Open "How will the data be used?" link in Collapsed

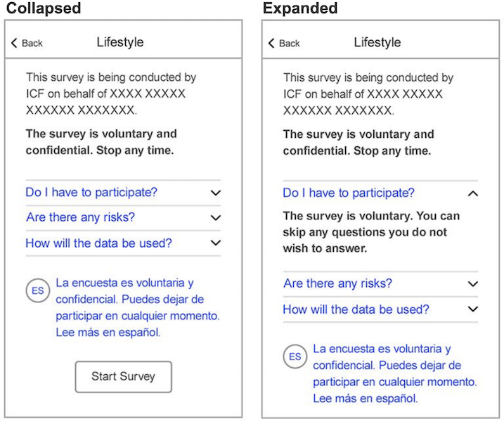coord(98,243)
